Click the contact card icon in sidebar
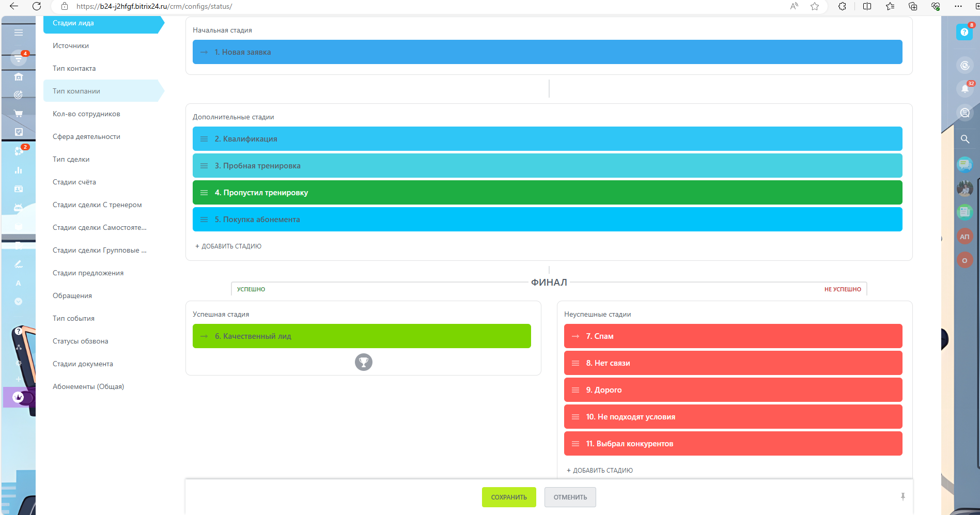980x515 pixels. coord(19,189)
